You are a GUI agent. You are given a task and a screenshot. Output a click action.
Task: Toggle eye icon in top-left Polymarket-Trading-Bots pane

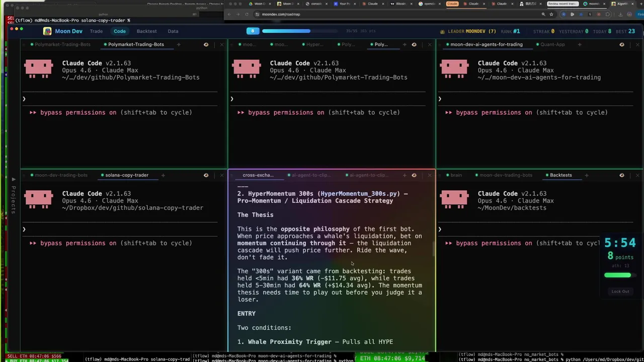point(206,44)
